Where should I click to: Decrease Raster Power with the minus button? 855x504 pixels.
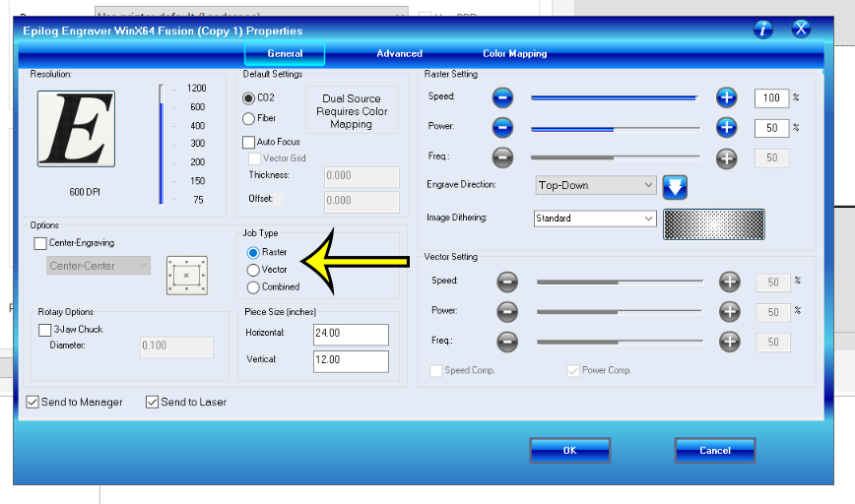pyautogui.click(x=502, y=128)
